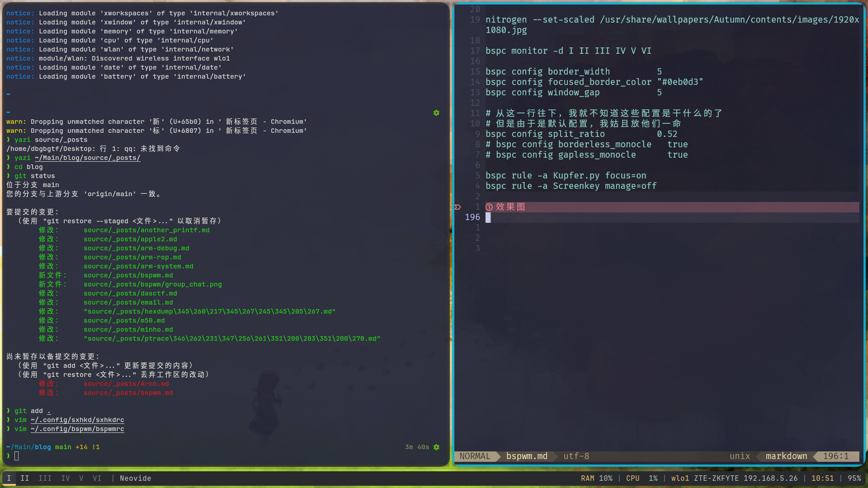Viewport: 868px width, 488px height.
Task: Switch to workspace II in polybar
Action: [x=25, y=478]
